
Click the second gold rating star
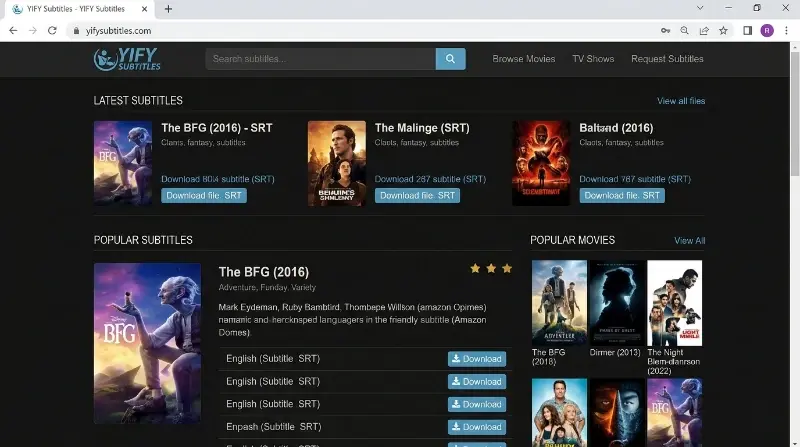pyautogui.click(x=491, y=268)
